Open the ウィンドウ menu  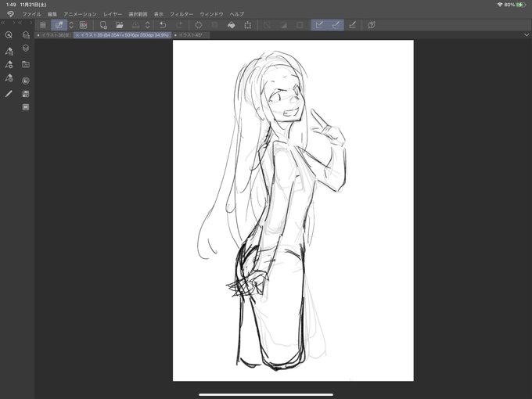pyautogui.click(x=211, y=14)
